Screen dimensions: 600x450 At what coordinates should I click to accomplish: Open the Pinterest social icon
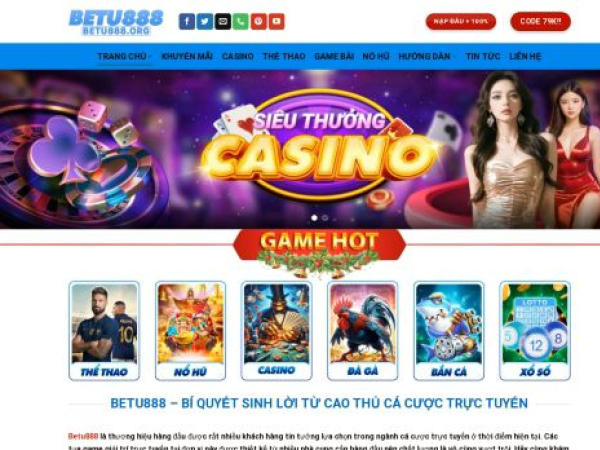pos(259,21)
